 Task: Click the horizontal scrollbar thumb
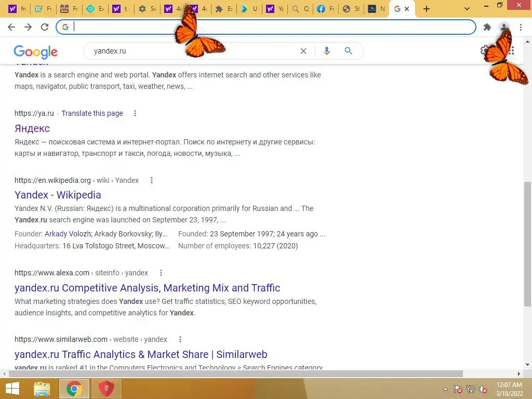pos(235,374)
